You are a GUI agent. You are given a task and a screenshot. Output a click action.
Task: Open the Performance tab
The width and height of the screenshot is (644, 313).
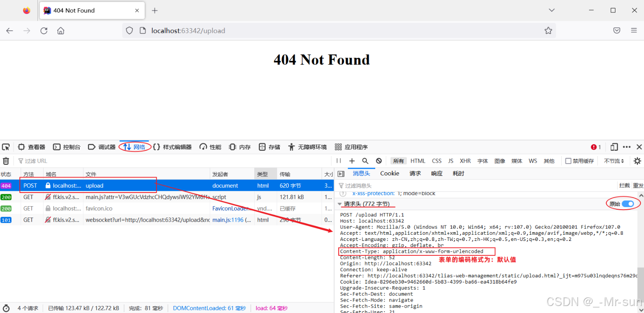210,147
